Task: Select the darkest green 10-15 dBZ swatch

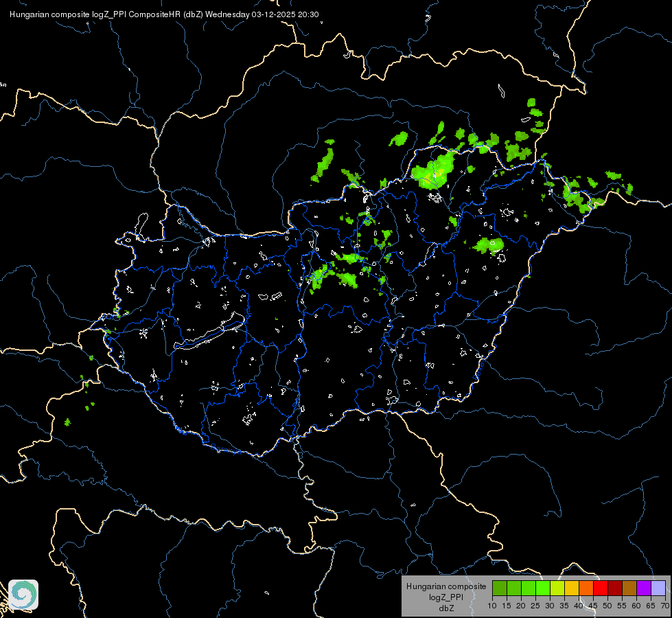Action: click(500, 588)
